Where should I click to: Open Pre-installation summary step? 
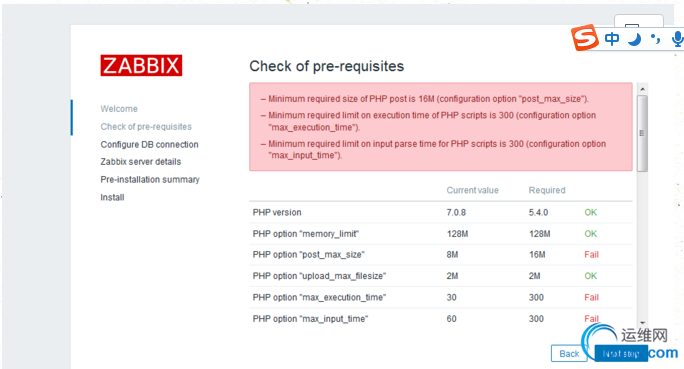(150, 179)
